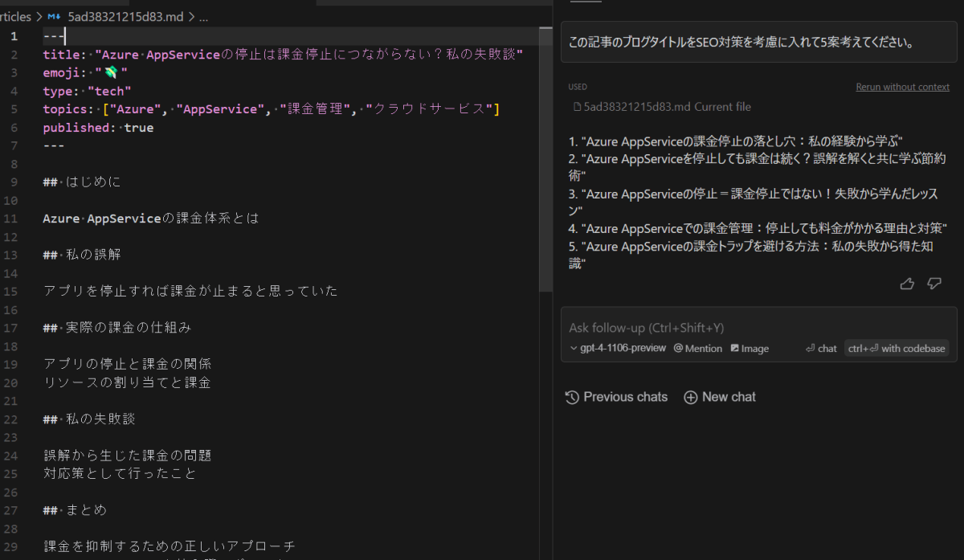Click the line アプリの停止と課金の関係

[128, 364]
